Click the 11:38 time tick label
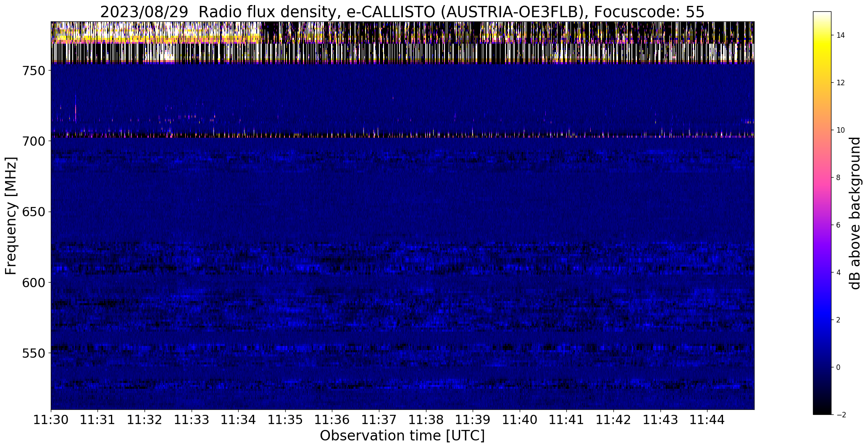Image resolution: width=868 pixels, height=448 pixels. click(x=426, y=420)
